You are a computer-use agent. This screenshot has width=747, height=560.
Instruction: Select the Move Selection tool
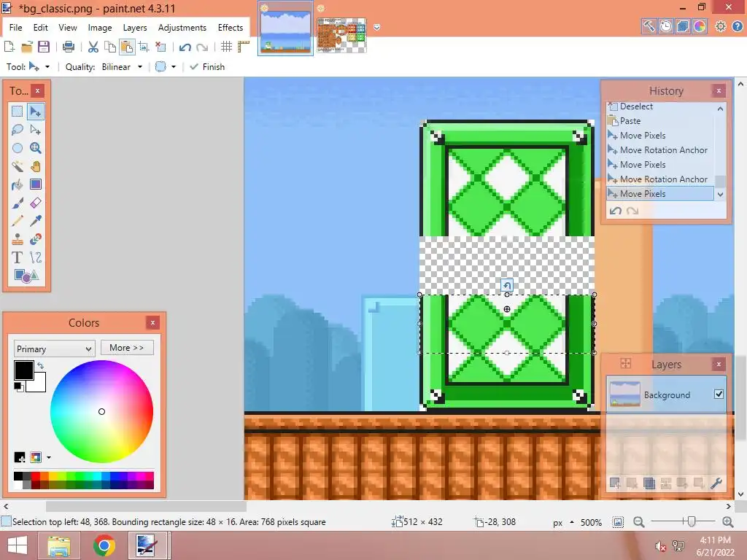point(35,130)
